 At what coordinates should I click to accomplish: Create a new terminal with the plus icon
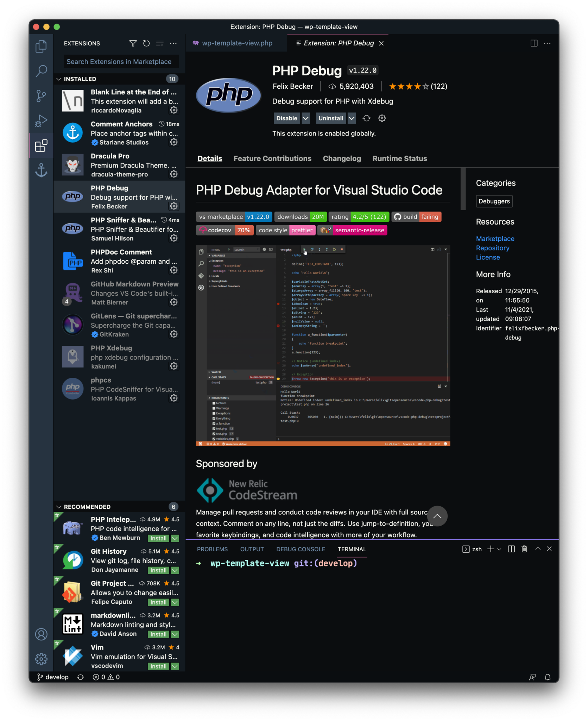click(x=491, y=549)
